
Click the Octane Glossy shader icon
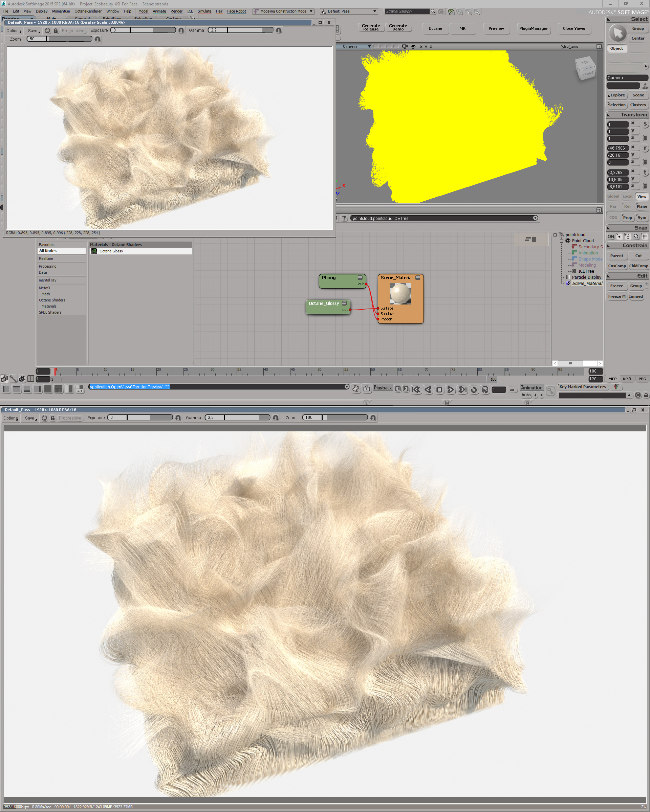[94, 251]
